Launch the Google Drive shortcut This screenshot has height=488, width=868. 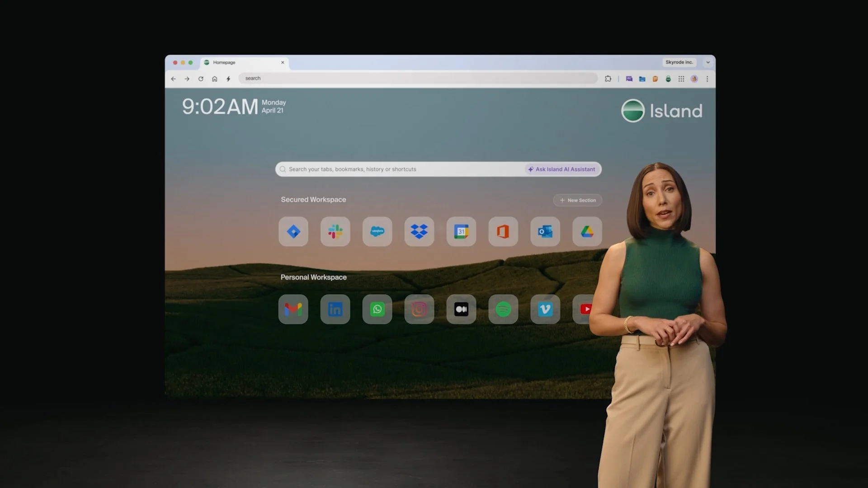coord(587,231)
